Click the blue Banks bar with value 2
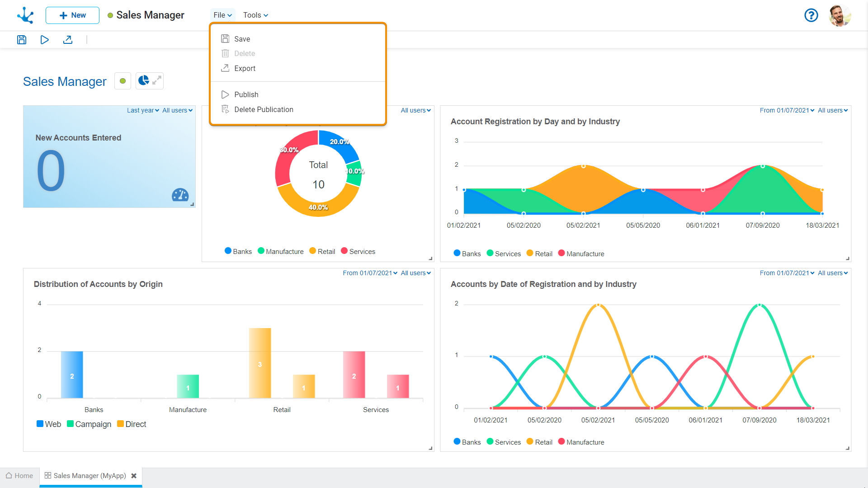 (x=72, y=375)
